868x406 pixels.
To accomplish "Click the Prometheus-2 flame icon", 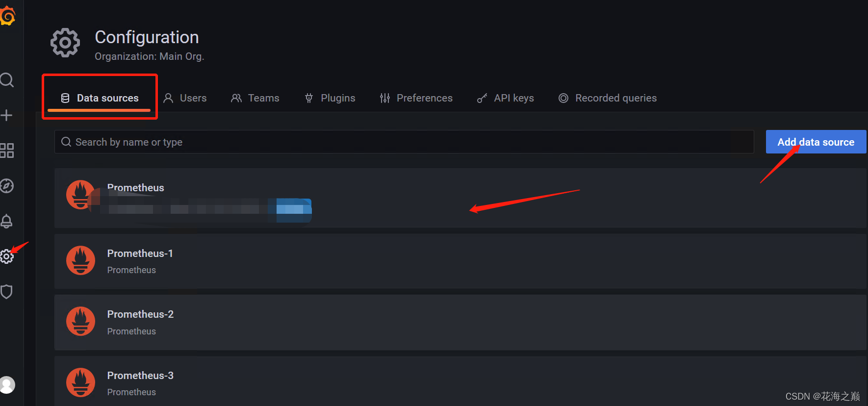I will (80, 321).
